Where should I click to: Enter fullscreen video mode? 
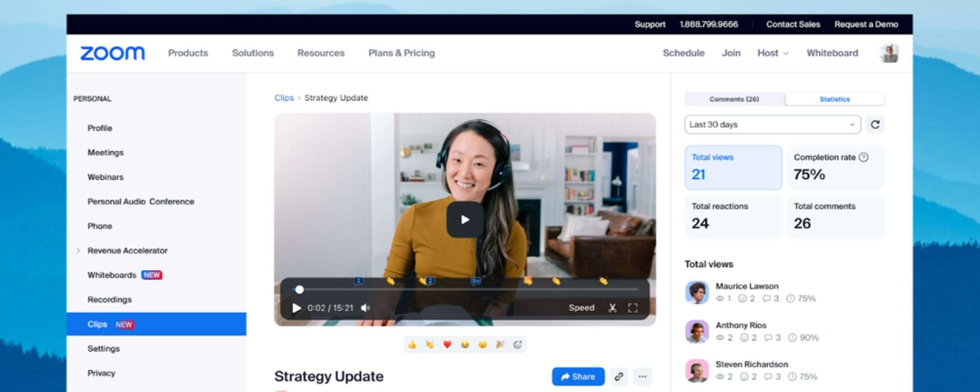click(633, 308)
